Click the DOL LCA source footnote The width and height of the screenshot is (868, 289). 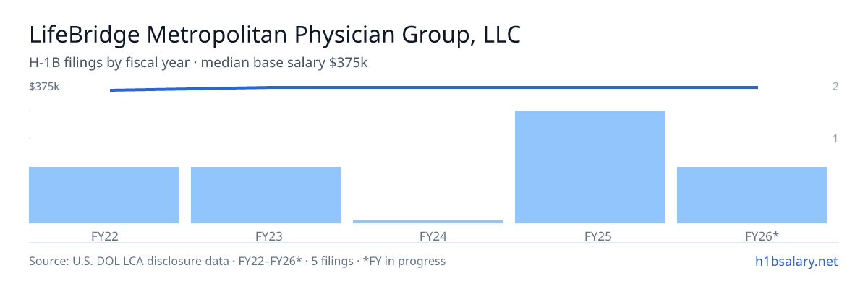point(237,261)
